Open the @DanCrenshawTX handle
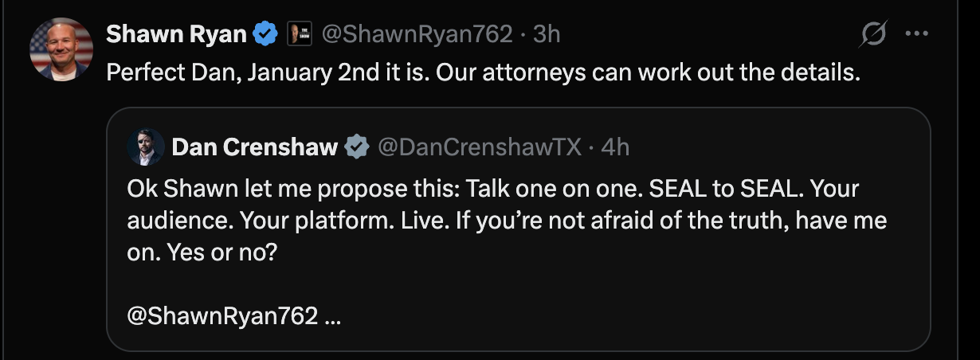980x360 pixels. click(x=478, y=147)
